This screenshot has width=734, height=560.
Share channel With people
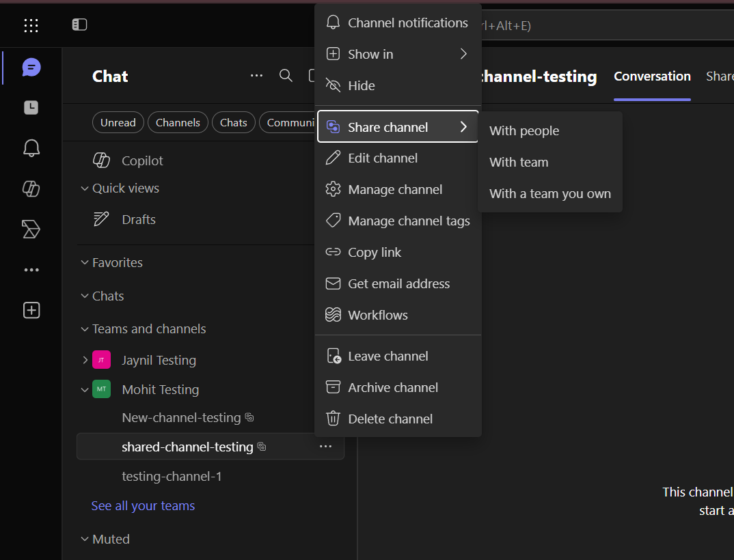click(551, 130)
